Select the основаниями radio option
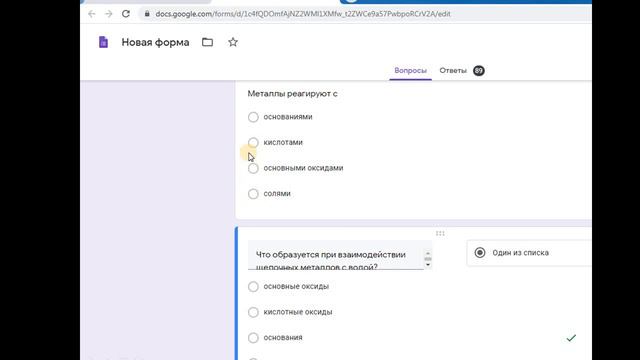The height and width of the screenshot is (360, 640). coord(253,117)
